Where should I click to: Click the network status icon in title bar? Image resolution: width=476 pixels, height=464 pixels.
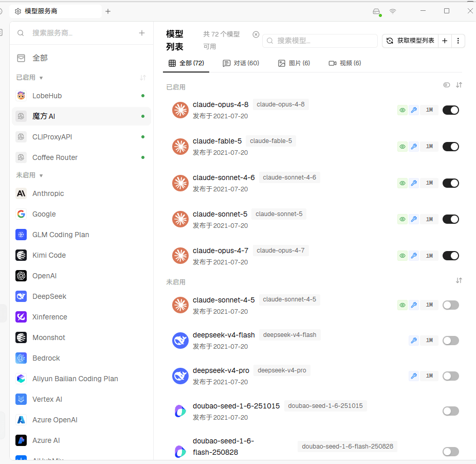(377, 11)
